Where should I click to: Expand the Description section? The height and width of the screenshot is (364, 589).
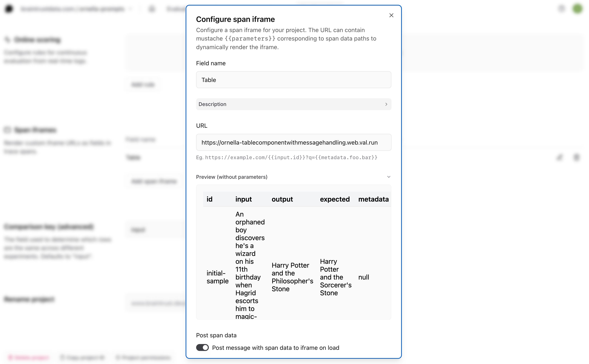pos(293,104)
